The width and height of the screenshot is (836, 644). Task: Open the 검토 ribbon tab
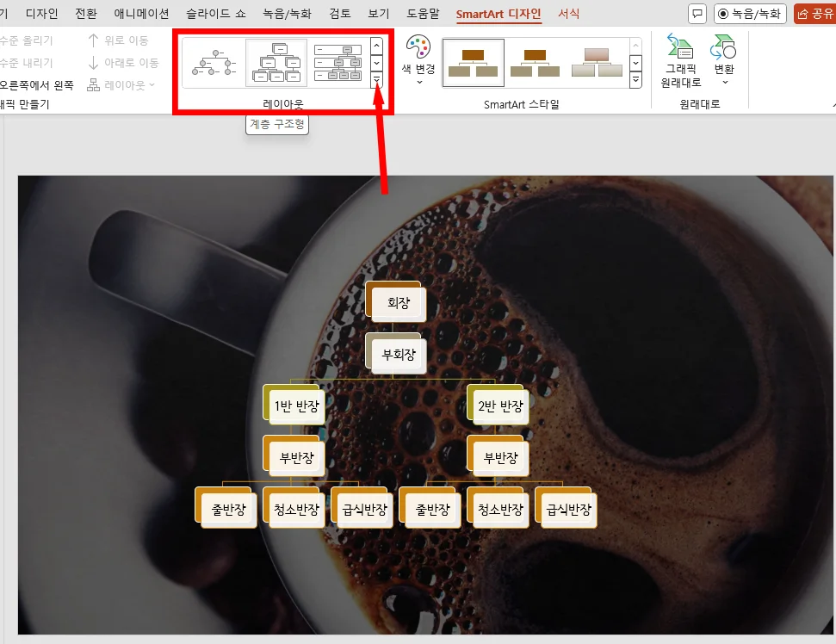[x=339, y=13]
